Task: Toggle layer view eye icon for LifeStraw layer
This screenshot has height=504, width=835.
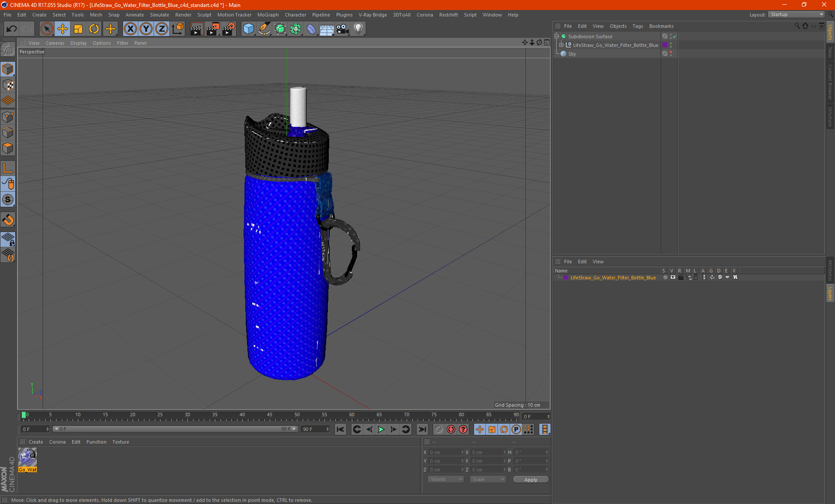Action: tap(673, 277)
